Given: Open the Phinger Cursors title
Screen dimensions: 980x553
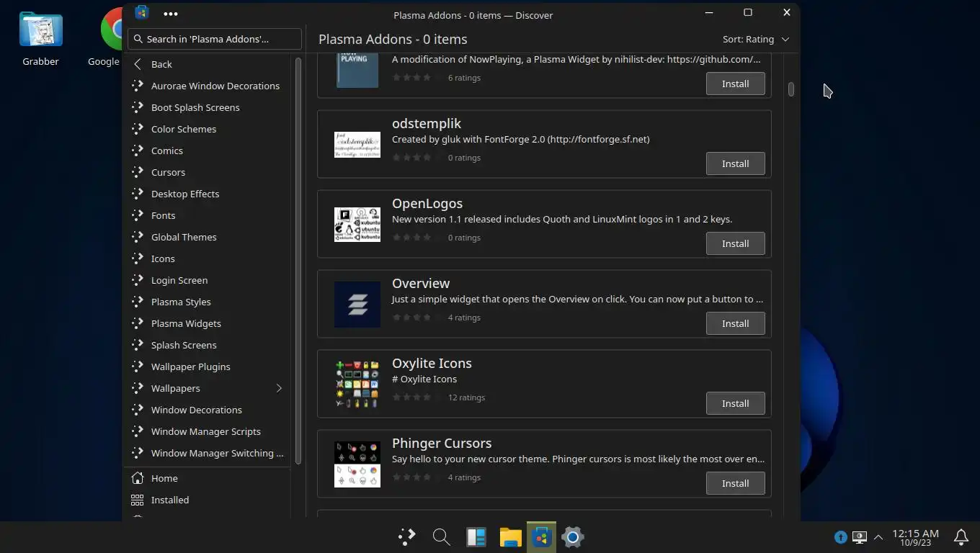Looking at the screenshot, I should pyautogui.click(x=442, y=444).
